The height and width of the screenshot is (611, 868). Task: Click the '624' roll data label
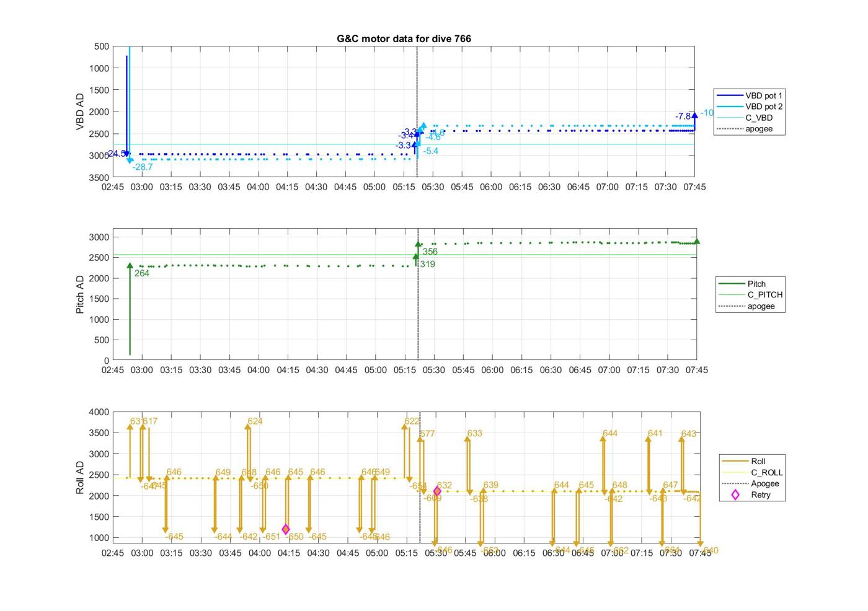[x=255, y=421]
